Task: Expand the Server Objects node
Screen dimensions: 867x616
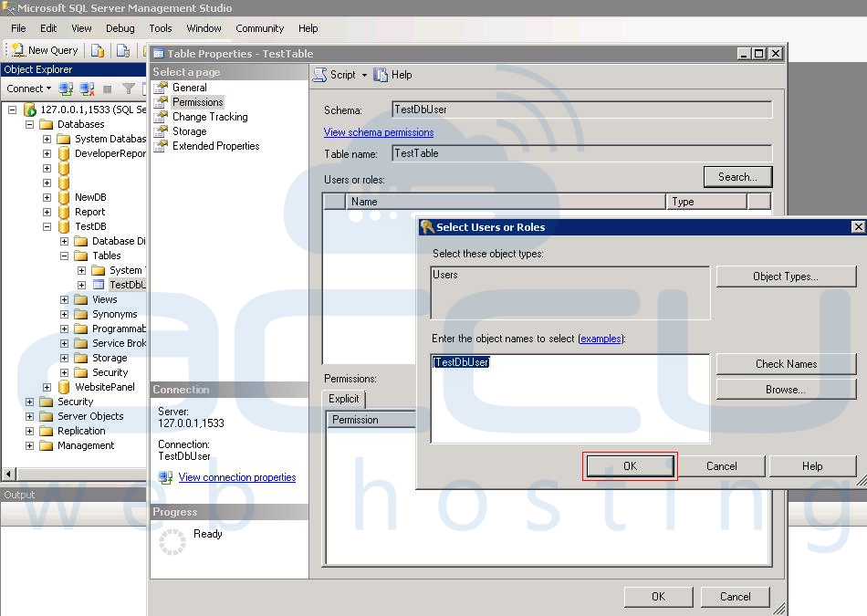Action: coord(30,416)
